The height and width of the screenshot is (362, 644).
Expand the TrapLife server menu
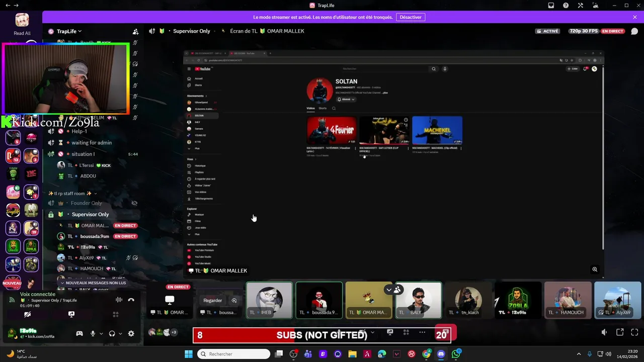(69, 31)
